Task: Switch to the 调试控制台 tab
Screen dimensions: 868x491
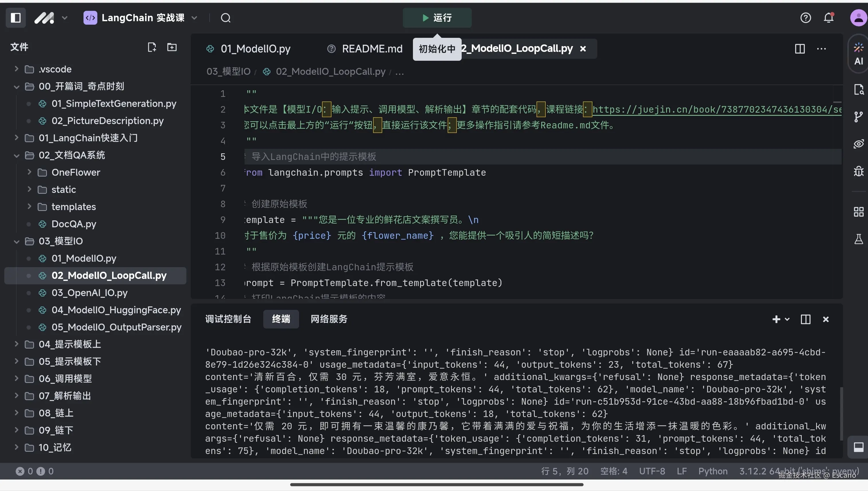Action: pyautogui.click(x=228, y=319)
